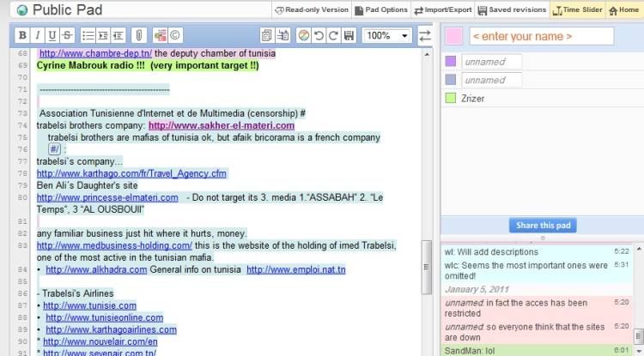Click the blue-gray user color swatch
The width and height of the screenshot is (644, 356).
point(451,80)
